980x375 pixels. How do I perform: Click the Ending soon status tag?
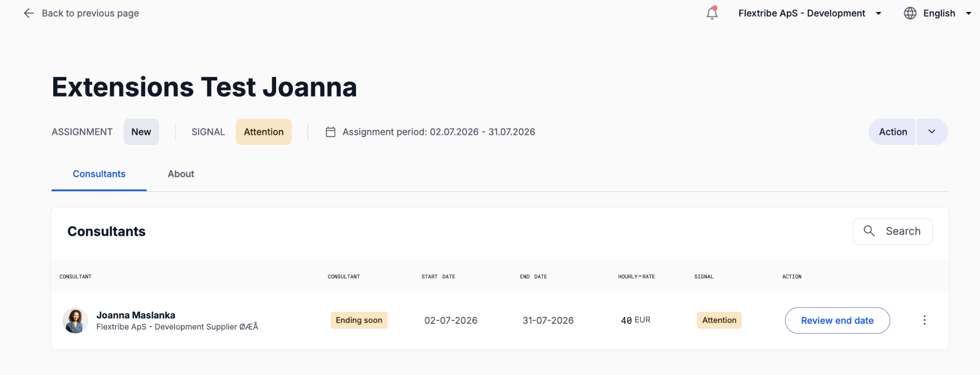coord(359,320)
